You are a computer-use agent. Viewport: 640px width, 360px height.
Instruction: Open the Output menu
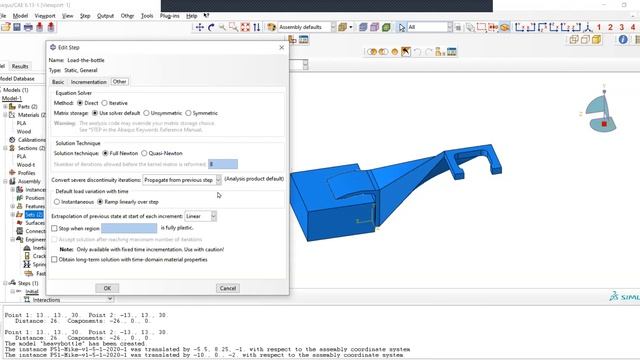click(x=105, y=16)
